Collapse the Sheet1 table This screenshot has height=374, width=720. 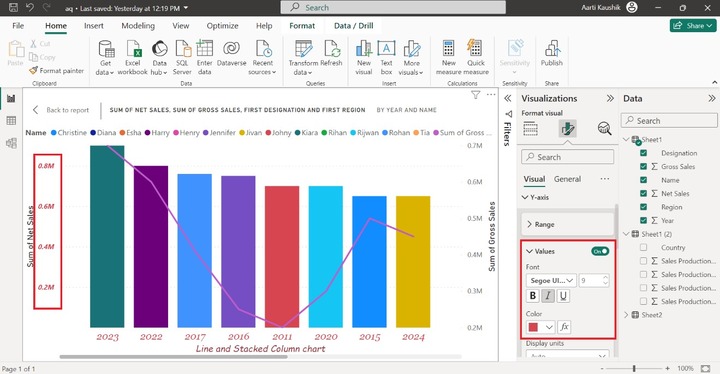tap(626, 139)
